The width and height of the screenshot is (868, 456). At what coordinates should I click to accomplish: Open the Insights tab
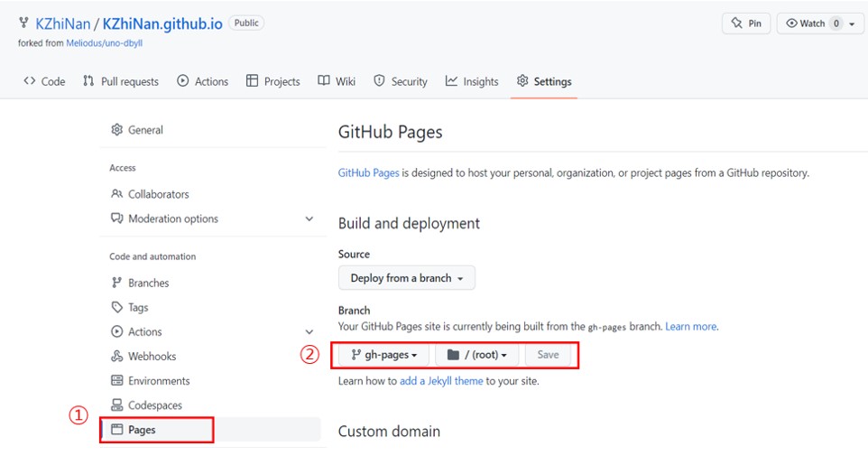472,81
